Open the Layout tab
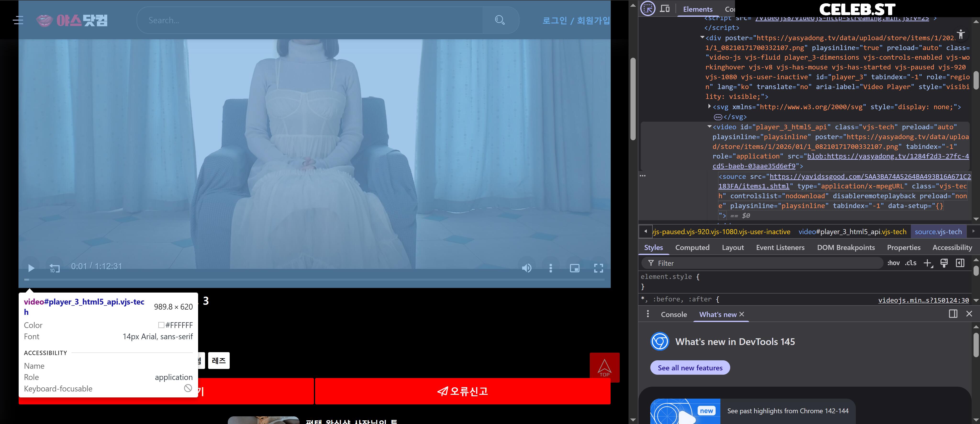980x424 pixels. [733, 247]
